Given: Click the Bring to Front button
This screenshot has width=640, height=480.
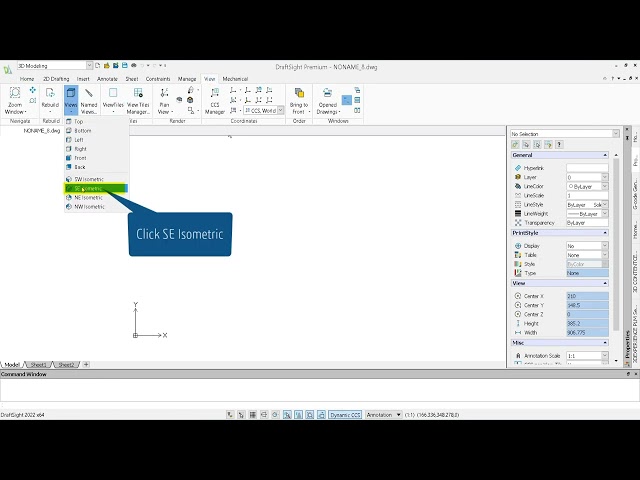Looking at the screenshot, I should [299, 100].
